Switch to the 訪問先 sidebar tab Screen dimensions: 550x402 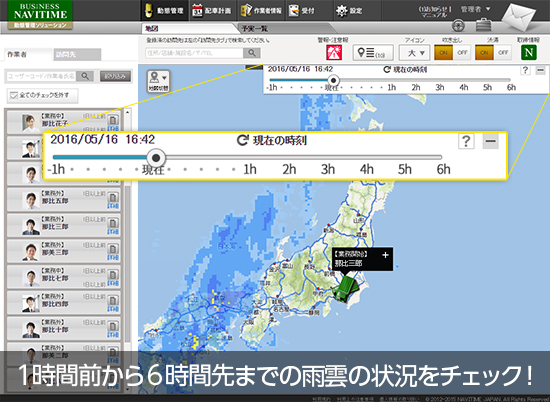tap(77, 54)
